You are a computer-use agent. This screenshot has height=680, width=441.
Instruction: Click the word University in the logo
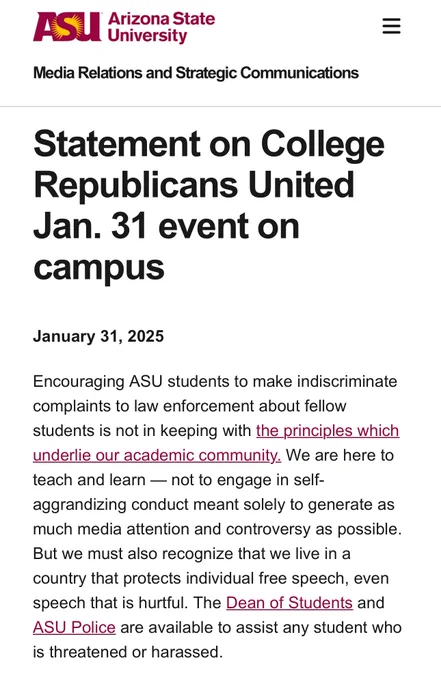tap(147, 36)
